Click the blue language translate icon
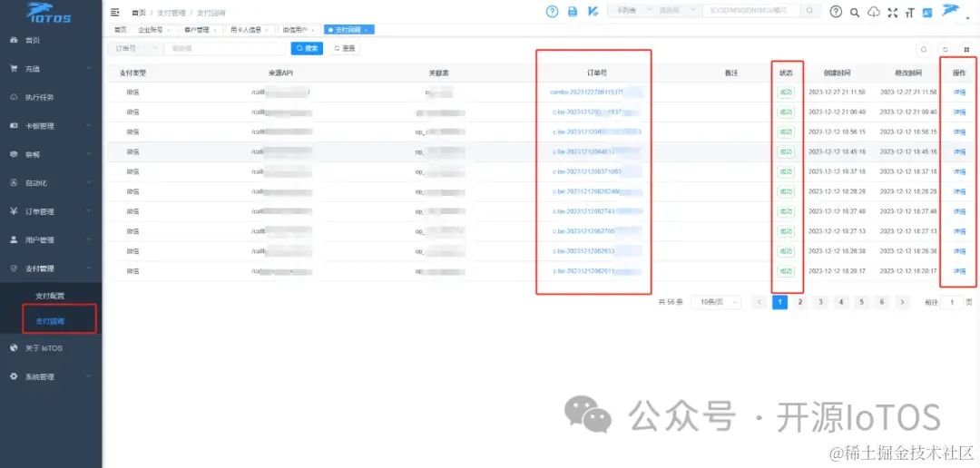This screenshot has height=468, width=980. tap(927, 12)
